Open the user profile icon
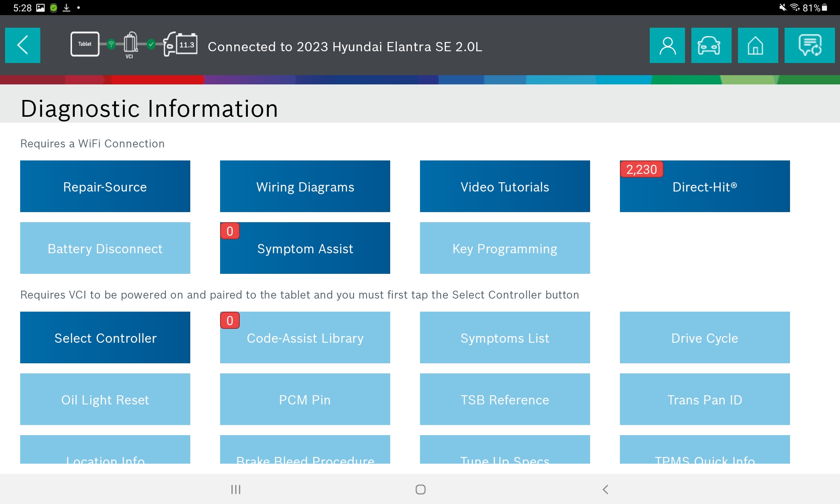 (x=667, y=45)
